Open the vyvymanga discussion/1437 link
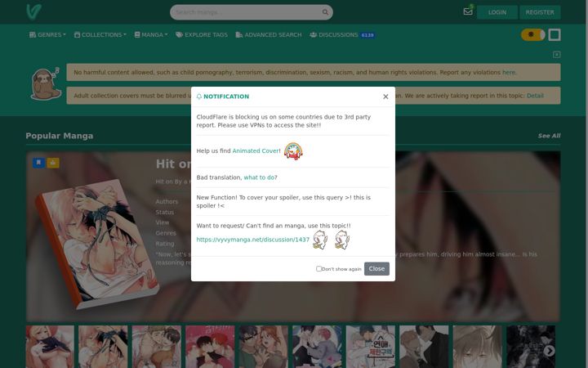The width and height of the screenshot is (588, 368). (x=252, y=240)
